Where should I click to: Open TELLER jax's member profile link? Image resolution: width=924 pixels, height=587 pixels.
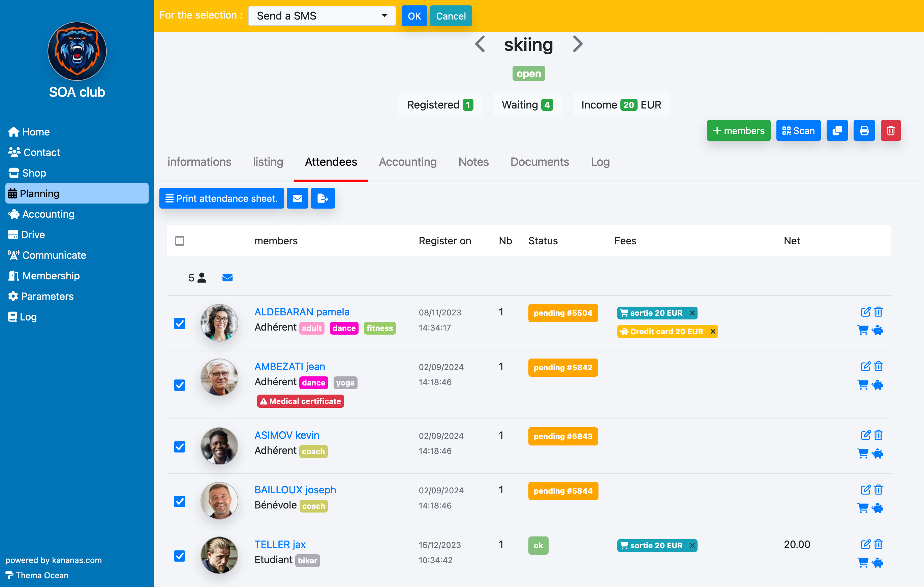[280, 544]
